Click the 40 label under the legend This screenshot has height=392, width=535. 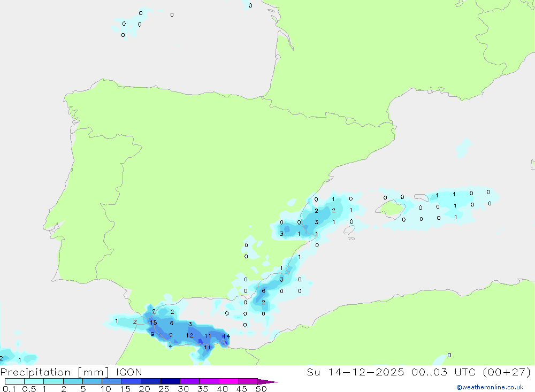223,389
